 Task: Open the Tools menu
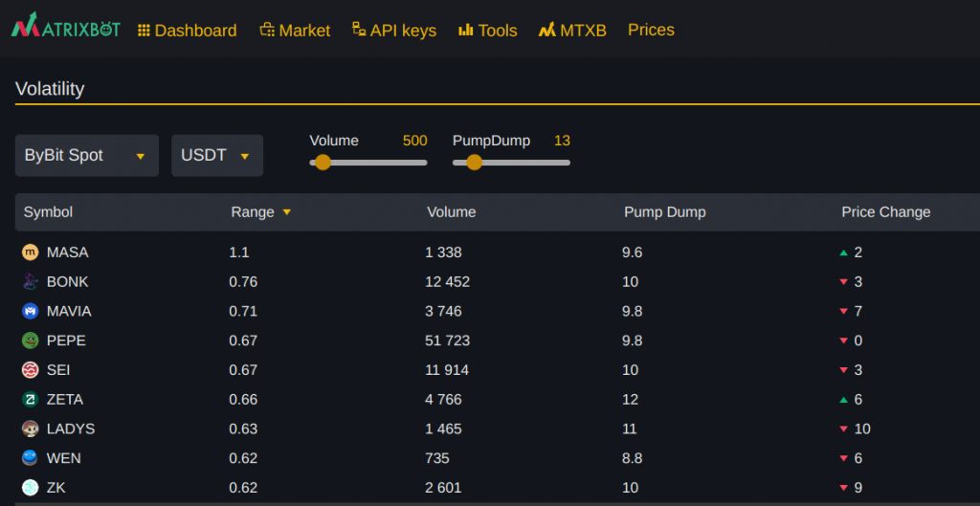[488, 30]
